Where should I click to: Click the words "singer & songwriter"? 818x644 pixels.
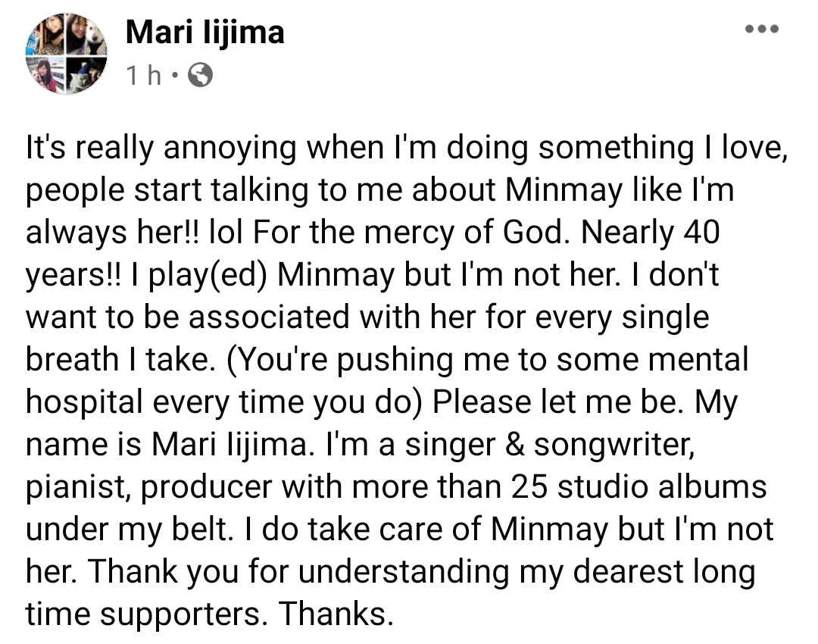pyautogui.click(x=550, y=445)
